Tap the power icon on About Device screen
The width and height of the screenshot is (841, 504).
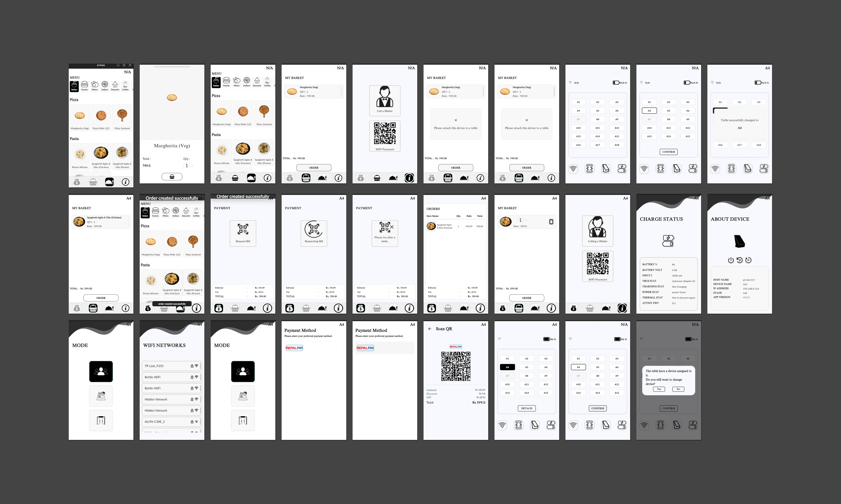coord(731,260)
